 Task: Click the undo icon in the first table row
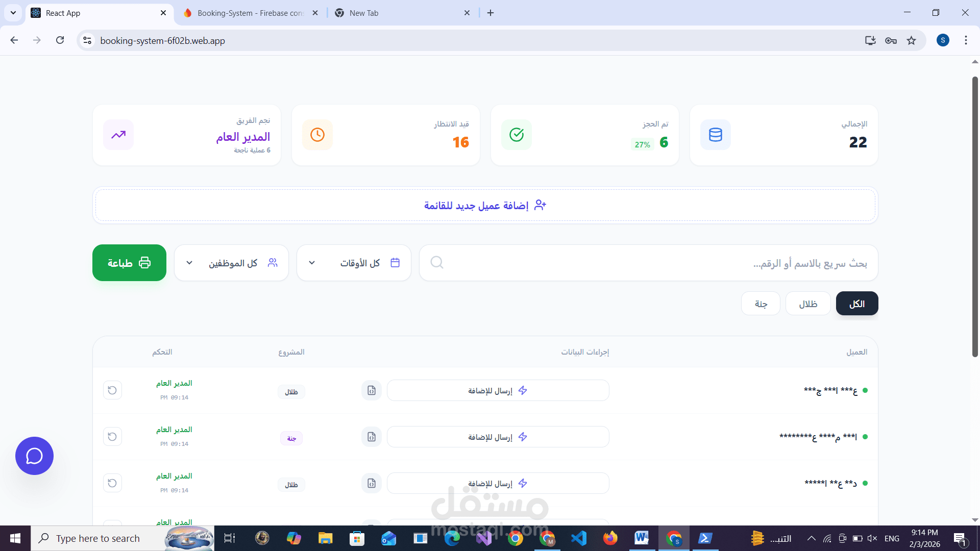pyautogui.click(x=112, y=390)
